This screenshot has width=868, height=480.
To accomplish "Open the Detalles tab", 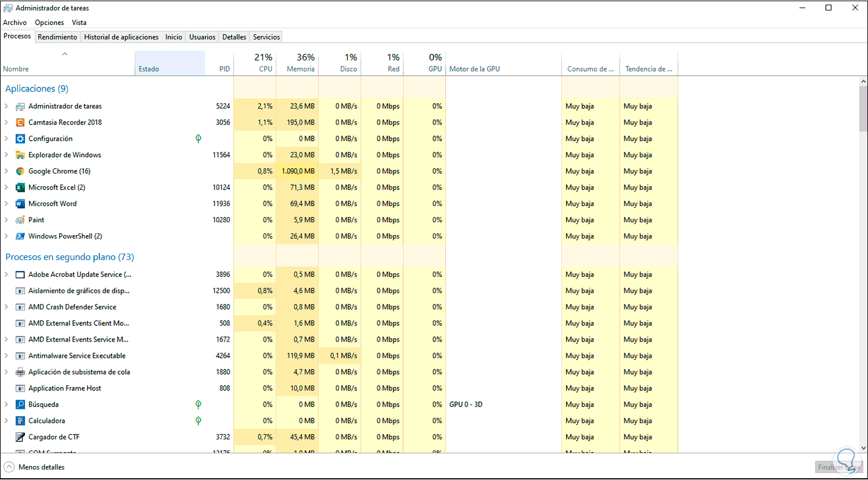I will 234,37.
